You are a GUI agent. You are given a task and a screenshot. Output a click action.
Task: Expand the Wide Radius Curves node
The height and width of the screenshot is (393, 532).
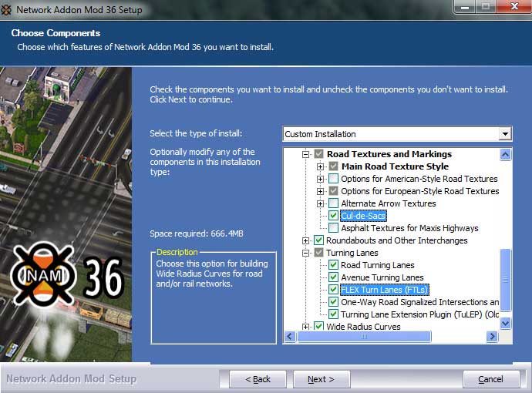pos(305,327)
